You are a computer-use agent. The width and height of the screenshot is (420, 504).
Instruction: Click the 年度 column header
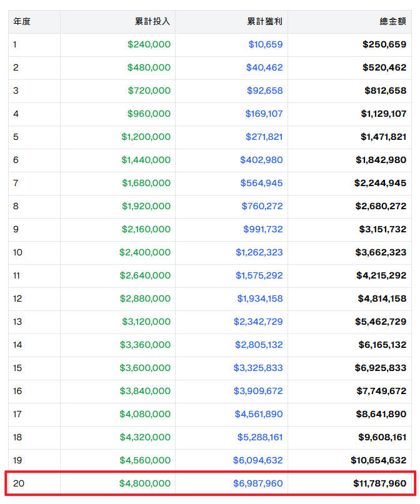point(22,21)
